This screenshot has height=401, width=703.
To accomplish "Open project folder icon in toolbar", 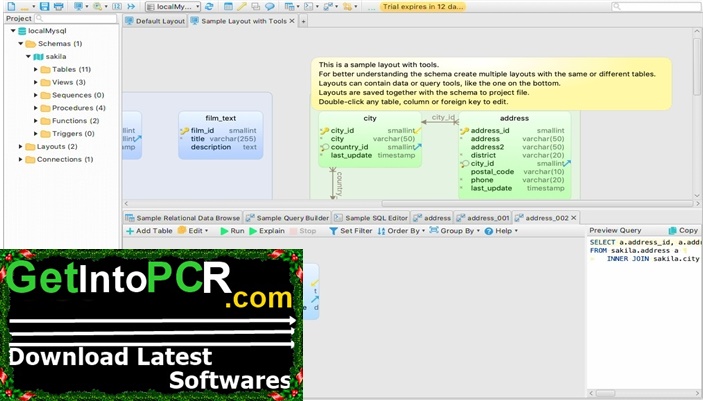I will [24, 7].
